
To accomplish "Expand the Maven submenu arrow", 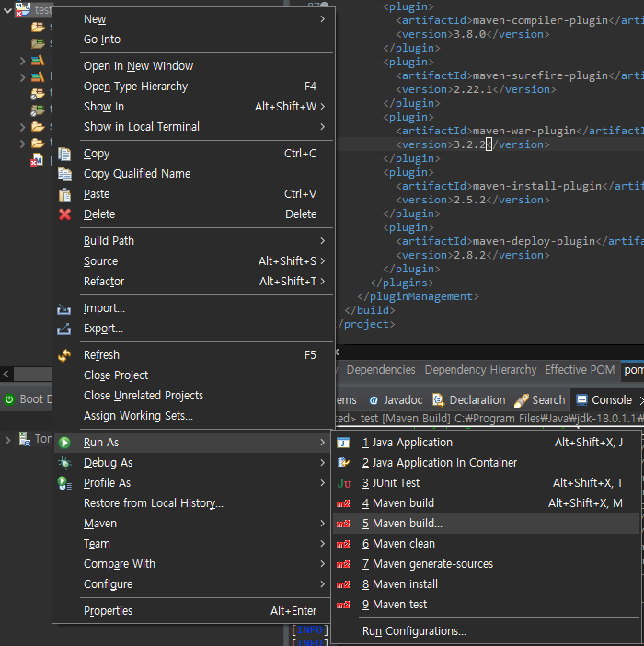I will point(322,524).
